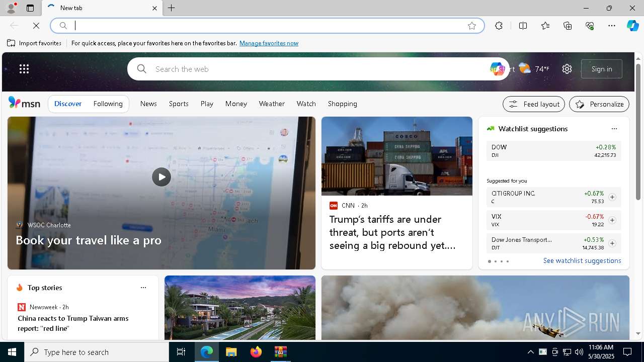
Task: Open Feed layout options
Action: [x=534, y=104]
